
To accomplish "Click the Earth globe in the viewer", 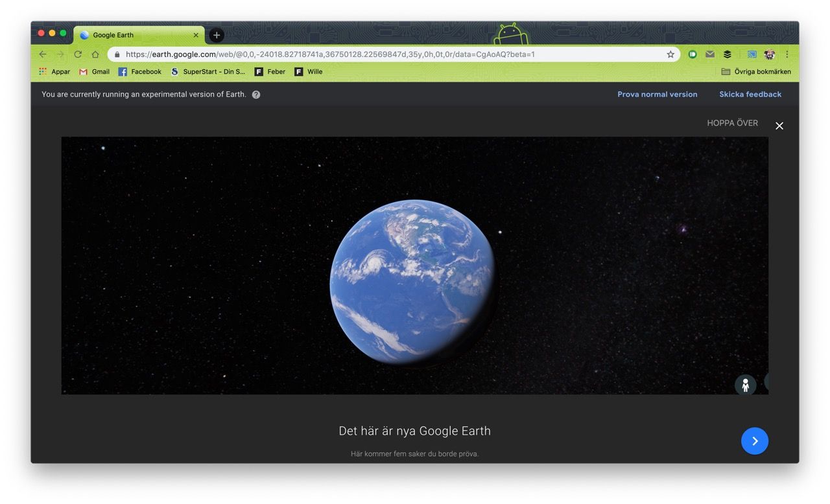I will click(x=413, y=282).
